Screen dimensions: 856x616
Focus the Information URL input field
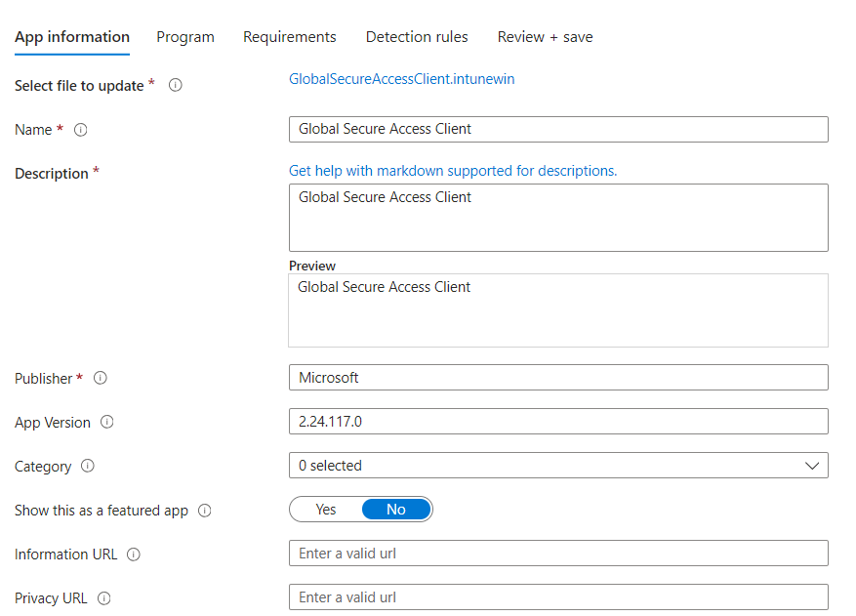558,554
